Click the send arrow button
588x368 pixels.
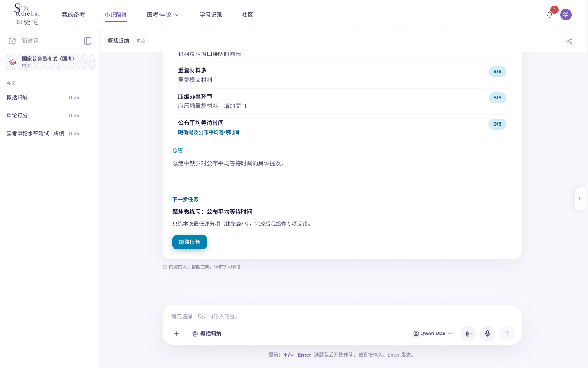[x=507, y=334]
